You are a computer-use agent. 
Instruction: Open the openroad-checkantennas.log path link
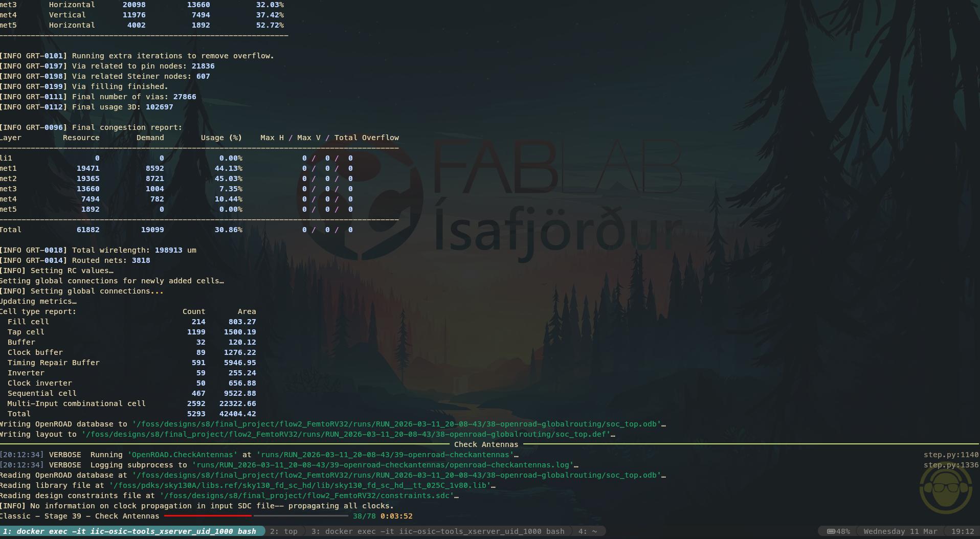point(384,465)
